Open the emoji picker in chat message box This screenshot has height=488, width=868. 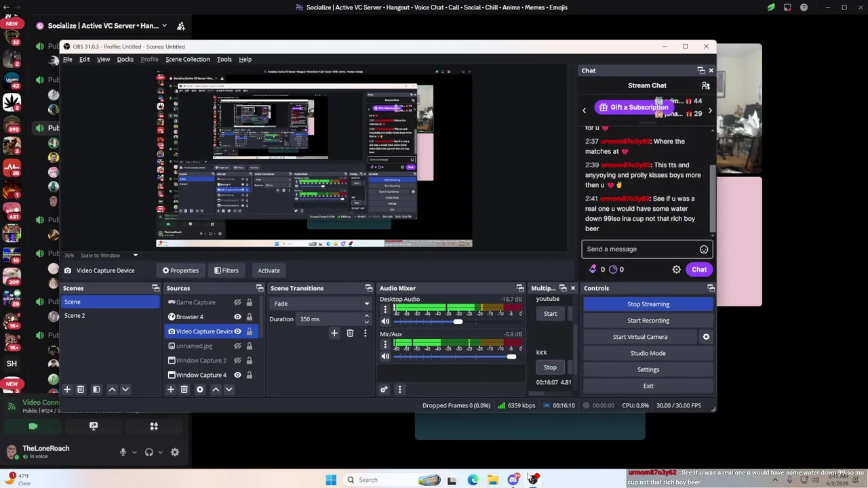pos(704,249)
